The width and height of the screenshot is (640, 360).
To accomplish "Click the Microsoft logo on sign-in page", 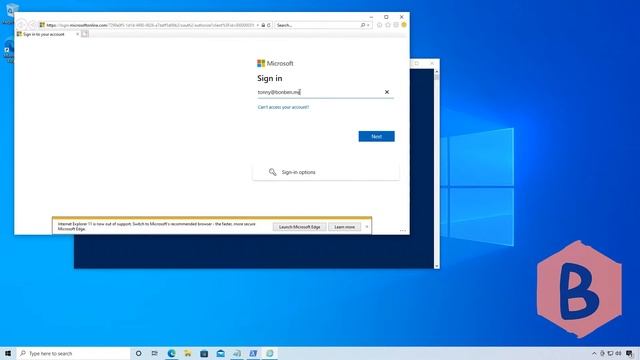I will coord(275,63).
